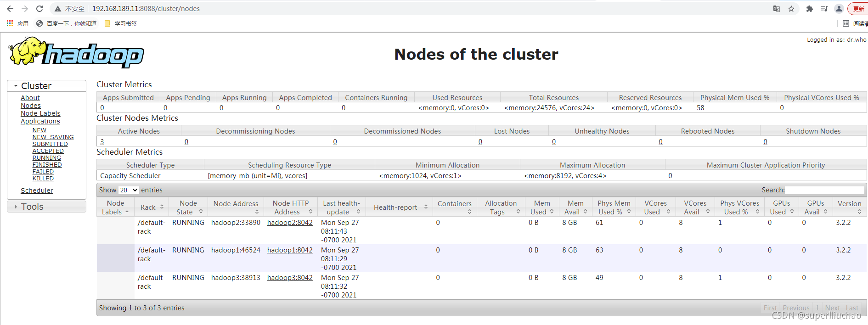The height and width of the screenshot is (325, 868).
Task: Click the red update button in Chrome
Action: (x=858, y=9)
